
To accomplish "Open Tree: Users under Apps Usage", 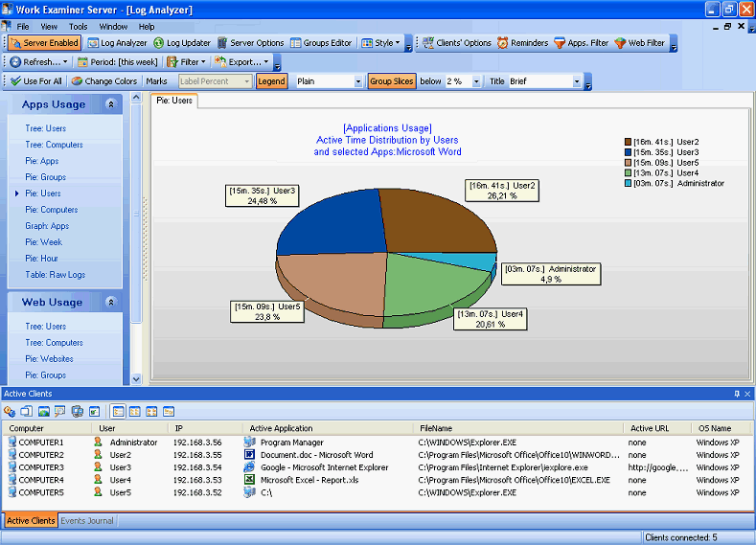I will pyautogui.click(x=45, y=128).
